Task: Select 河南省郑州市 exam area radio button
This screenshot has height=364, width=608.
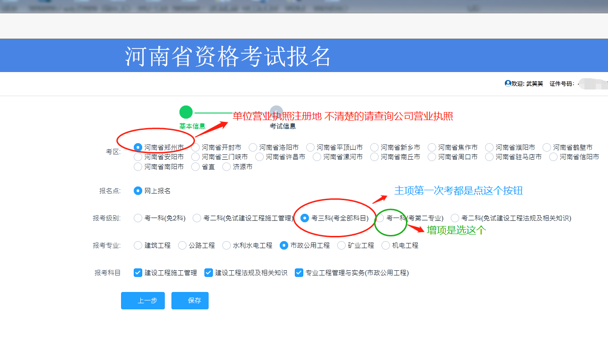Action: [x=138, y=147]
